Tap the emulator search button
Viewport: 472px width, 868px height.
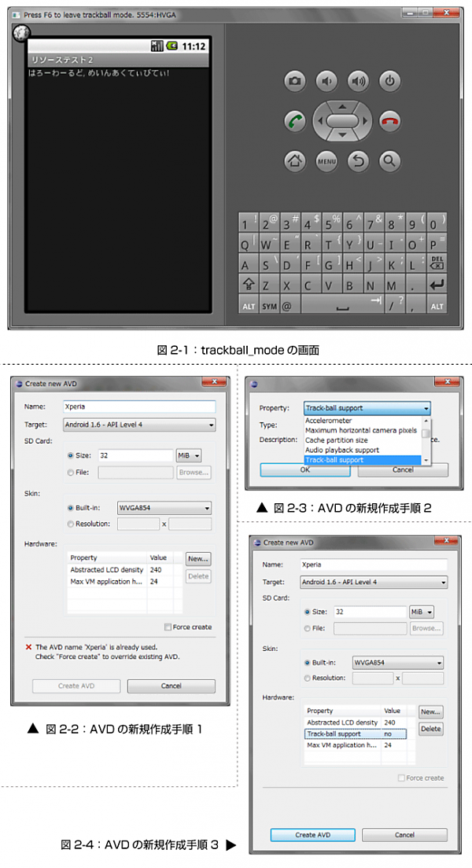[390, 161]
